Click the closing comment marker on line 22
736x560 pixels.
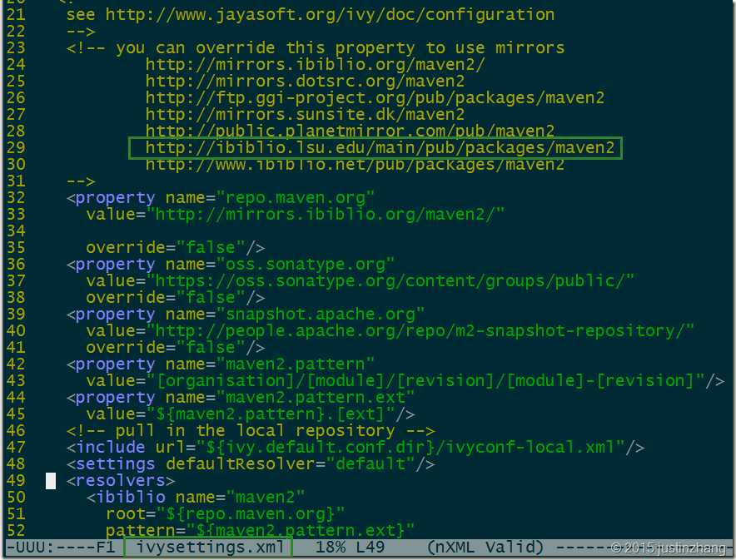pos(81,32)
